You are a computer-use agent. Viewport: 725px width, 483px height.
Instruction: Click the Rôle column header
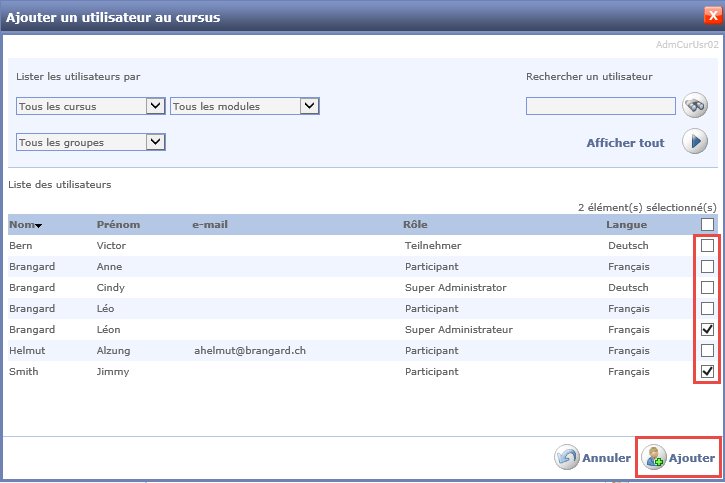415,225
